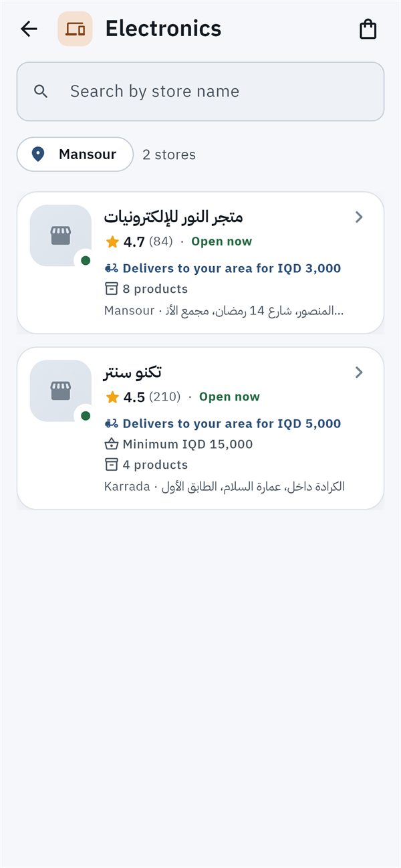
Task: Click the delivery scooter icon for IQD 3,000
Action: [x=112, y=268]
